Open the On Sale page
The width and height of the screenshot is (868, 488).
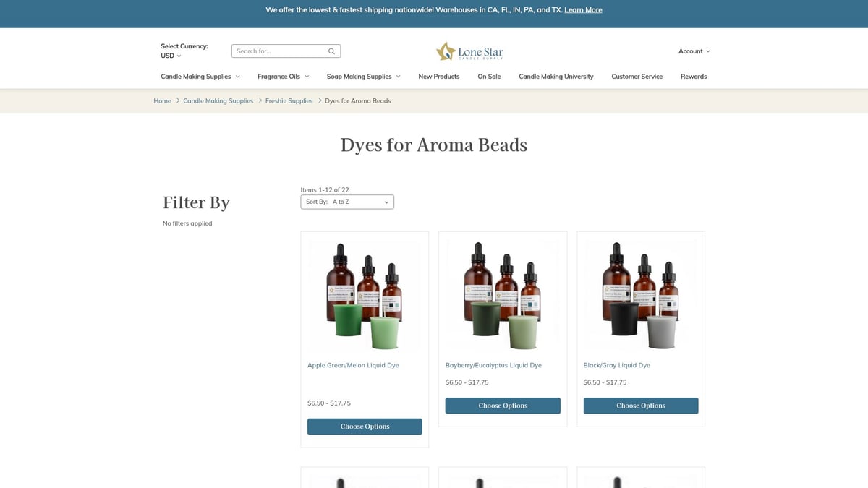489,77
